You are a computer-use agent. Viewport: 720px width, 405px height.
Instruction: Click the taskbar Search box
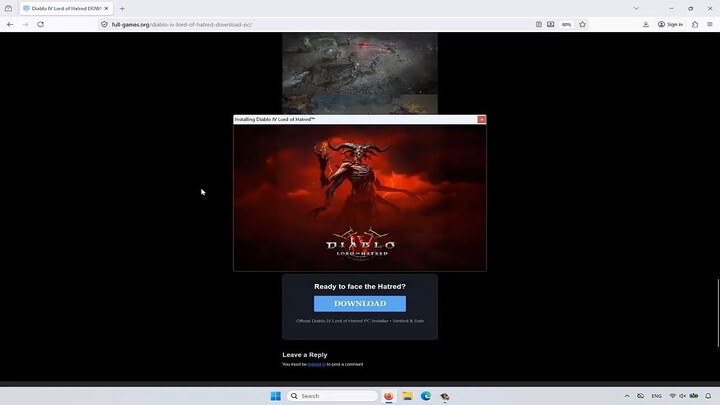tap(332, 396)
